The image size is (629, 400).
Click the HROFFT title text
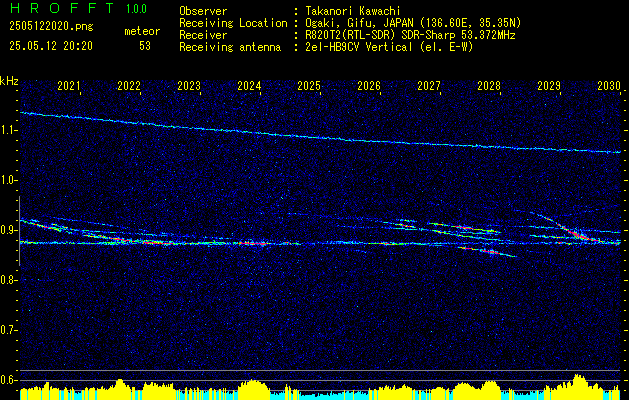(62, 8)
